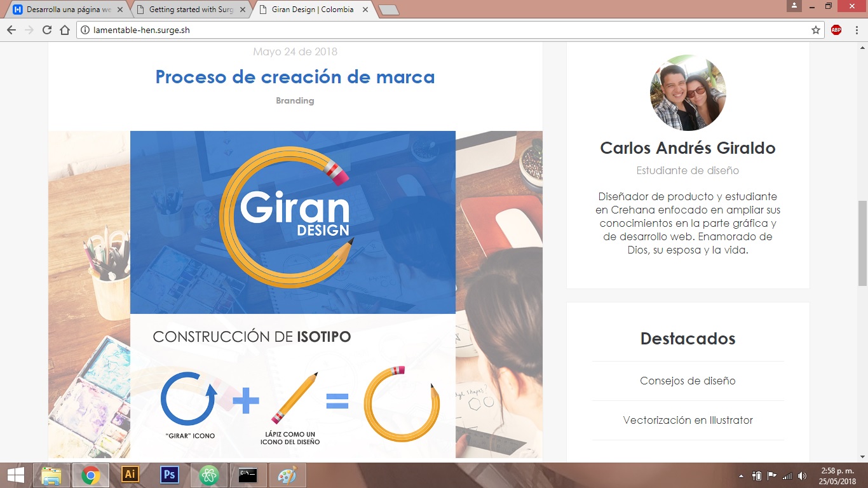Click the Mayo 24 de 2018 date
This screenshot has height=488, width=868.
coord(295,52)
